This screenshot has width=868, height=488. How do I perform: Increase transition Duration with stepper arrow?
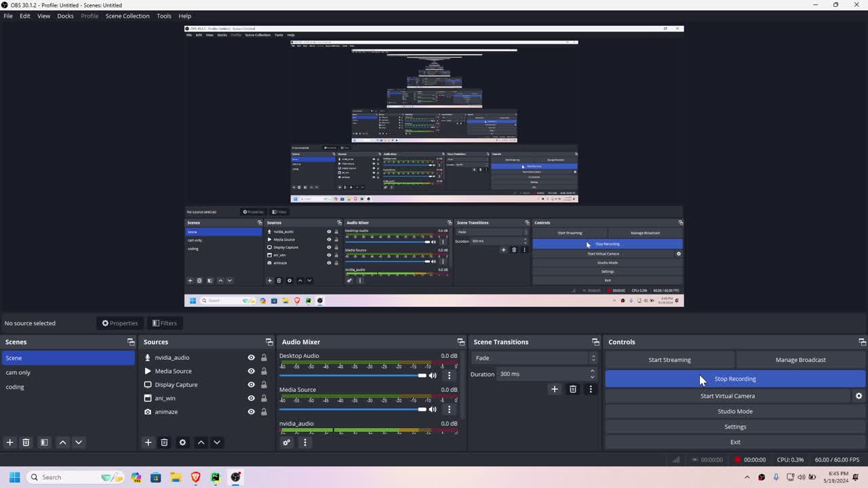click(x=591, y=371)
